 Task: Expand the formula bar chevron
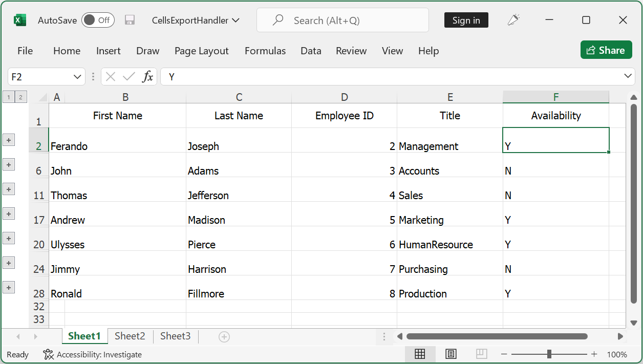[628, 76]
